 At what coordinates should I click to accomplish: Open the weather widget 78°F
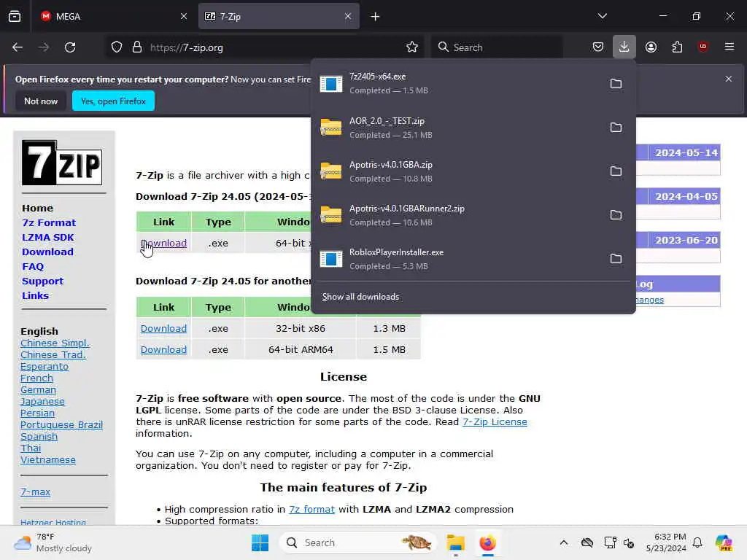[53, 542]
